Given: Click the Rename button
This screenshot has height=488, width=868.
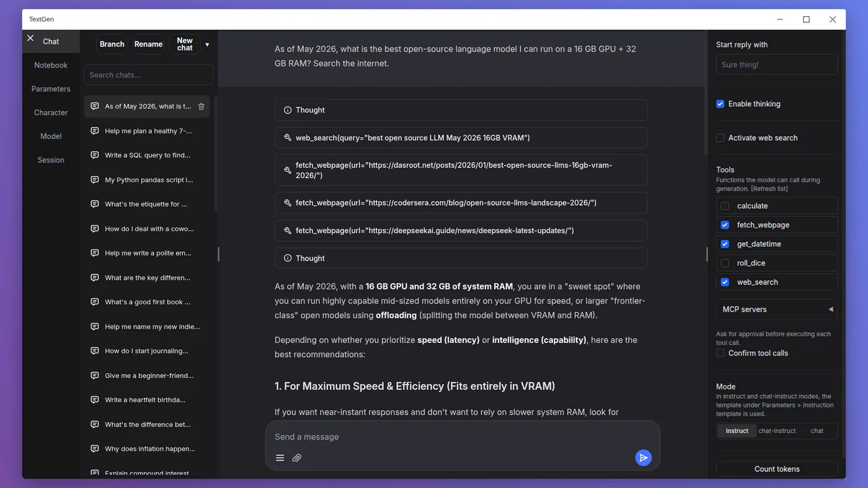Looking at the screenshot, I should click(x=149, y=44).
